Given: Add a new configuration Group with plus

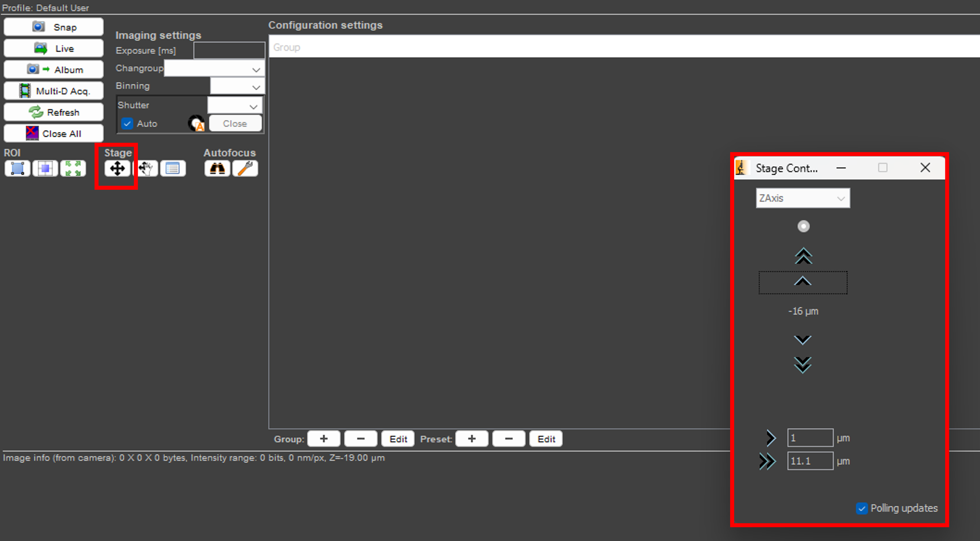Looking at the screenshot, I should pyautogui.click(x=324, y=439).
